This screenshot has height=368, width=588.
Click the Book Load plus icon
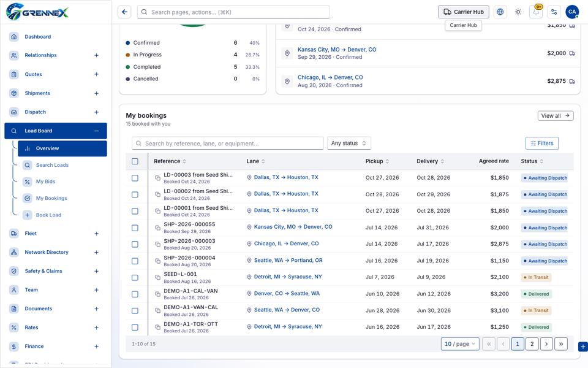coord(28,215)
